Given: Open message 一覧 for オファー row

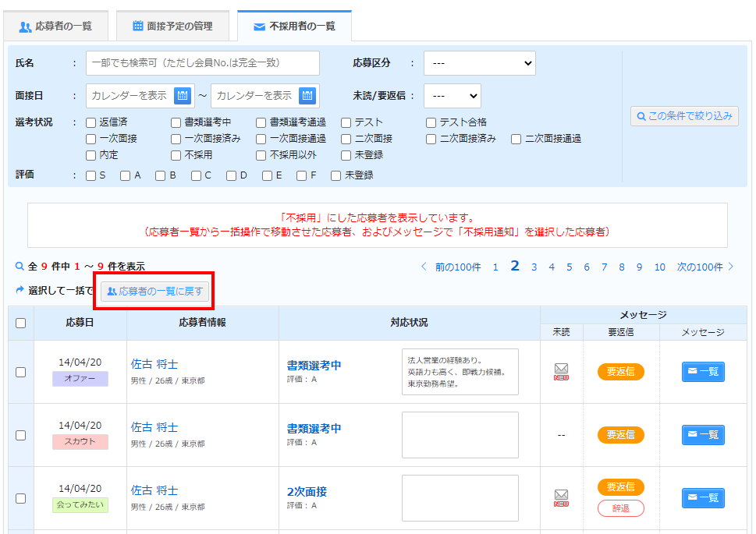Looking at the screenshot, I should click(x=703, y=372).
